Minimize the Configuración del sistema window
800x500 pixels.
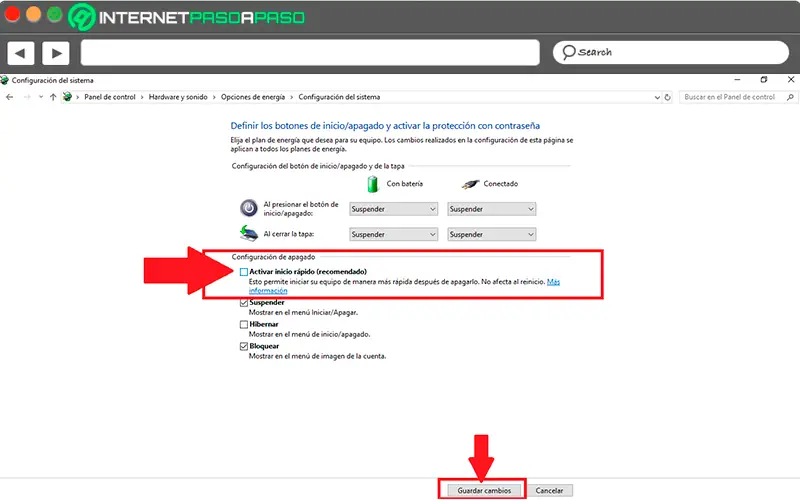click(x=737, y=80)
